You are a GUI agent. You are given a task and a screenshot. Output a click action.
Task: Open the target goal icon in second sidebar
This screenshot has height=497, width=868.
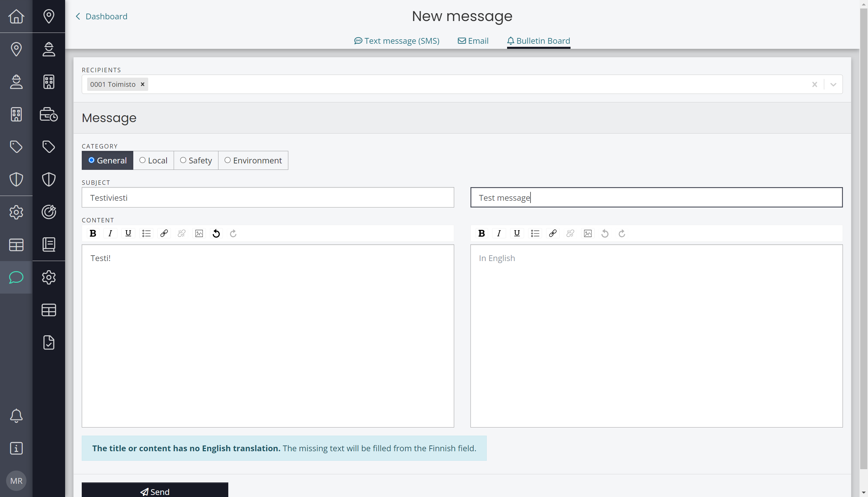[49, 212]
